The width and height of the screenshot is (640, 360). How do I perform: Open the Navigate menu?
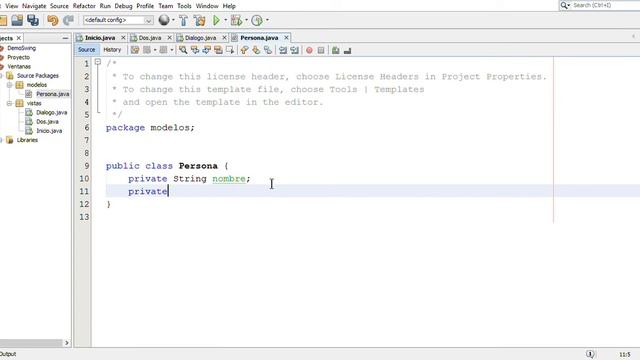pos(34,6)
